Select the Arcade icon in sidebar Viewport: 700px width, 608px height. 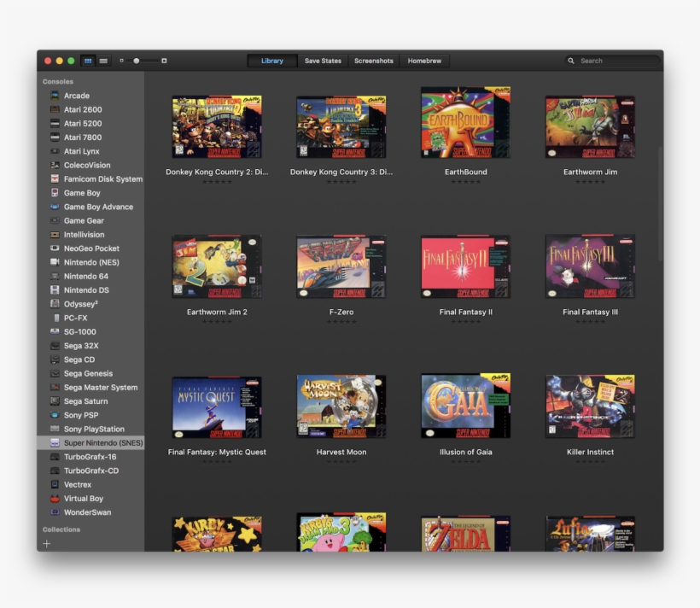pyautogui.click(x=55, y=96)
